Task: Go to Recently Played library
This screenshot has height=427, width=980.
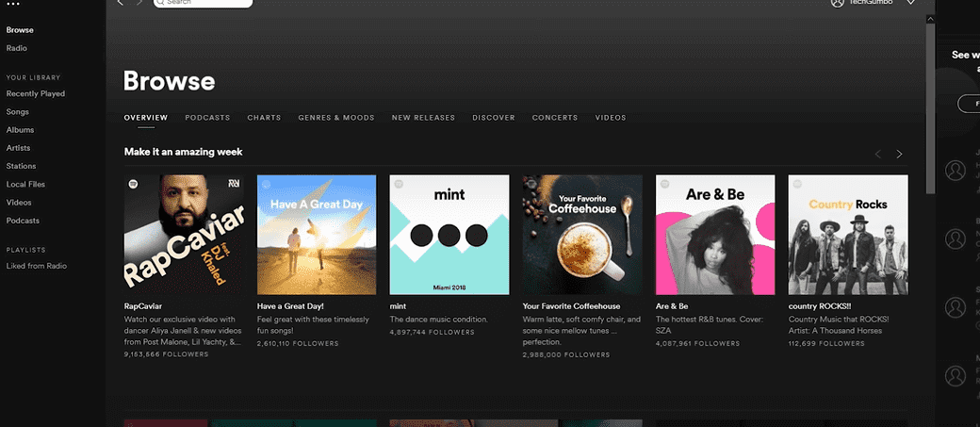Action: (36, 94)
